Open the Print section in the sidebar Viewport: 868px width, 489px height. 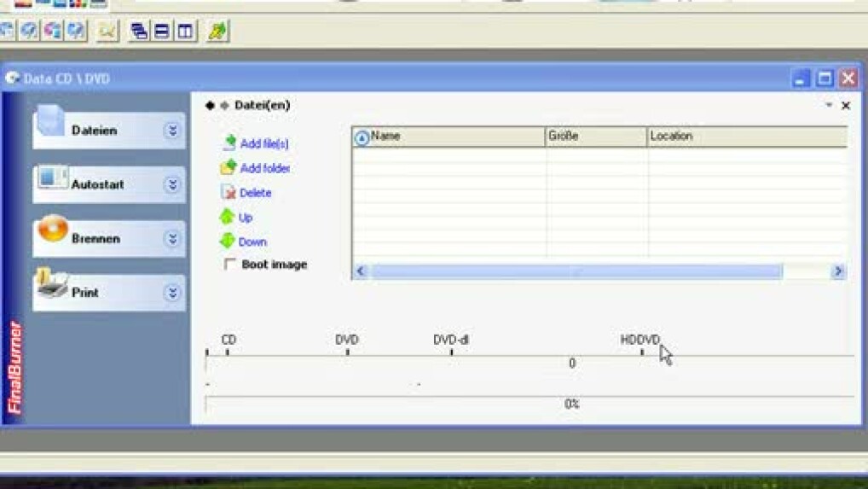pos(85,293)
